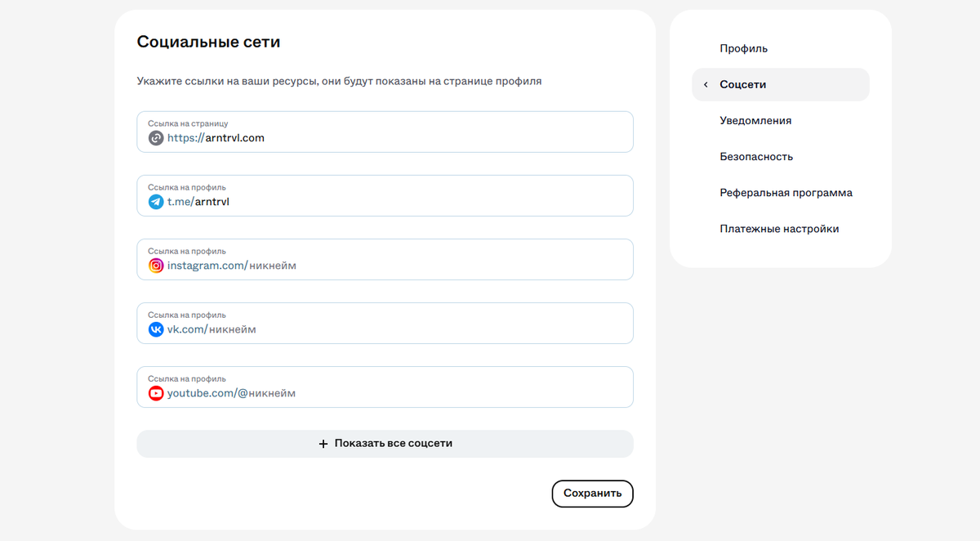The image size is (980, 541).
Task: Click the VK icon in the vk.com field
Action: 156,329
